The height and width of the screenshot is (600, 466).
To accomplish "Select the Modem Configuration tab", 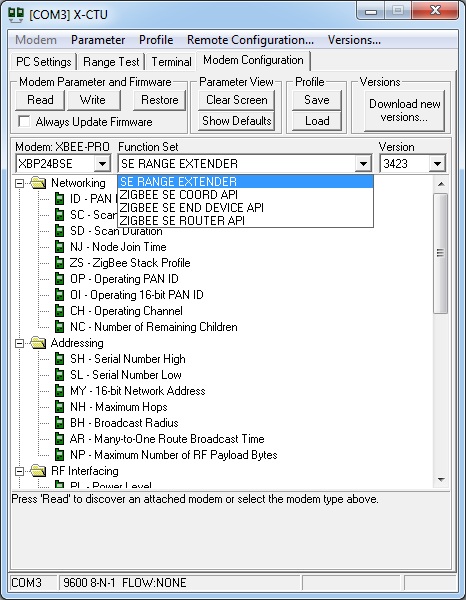I will pos(253,60).
